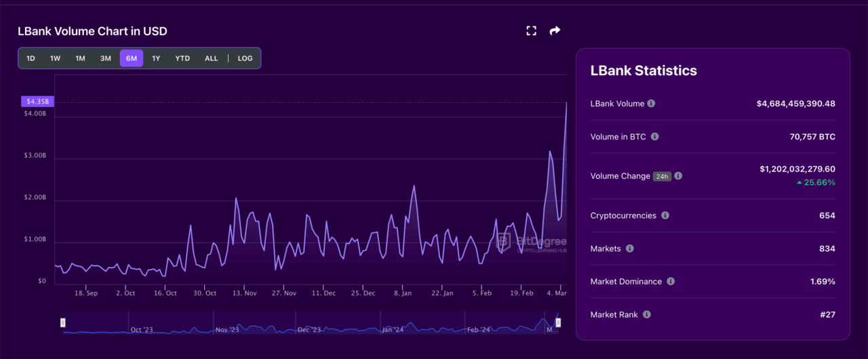
Task: Select the 1M time range
Action: pos(80,58)
